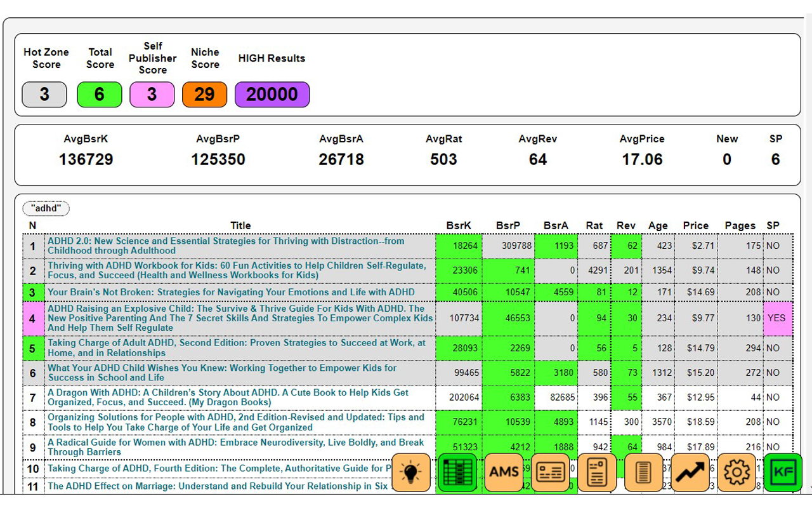Click the Title column header
The height and width of the screenshot is (508, 812).
(240, 225)
